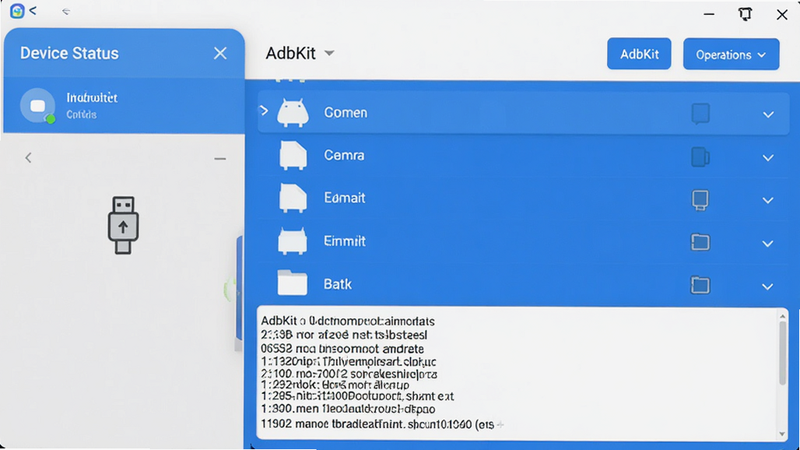Click first log line starting with AdbKit

click(347, 321)
